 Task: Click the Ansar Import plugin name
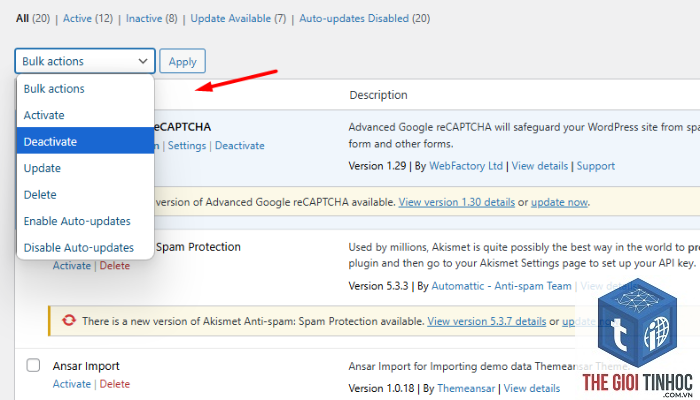pos(86,366)
